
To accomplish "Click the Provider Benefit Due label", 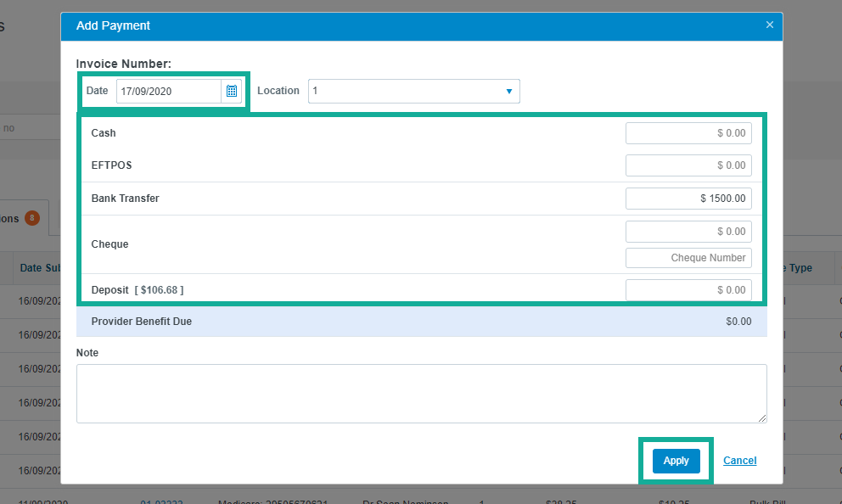I will 141,322.
